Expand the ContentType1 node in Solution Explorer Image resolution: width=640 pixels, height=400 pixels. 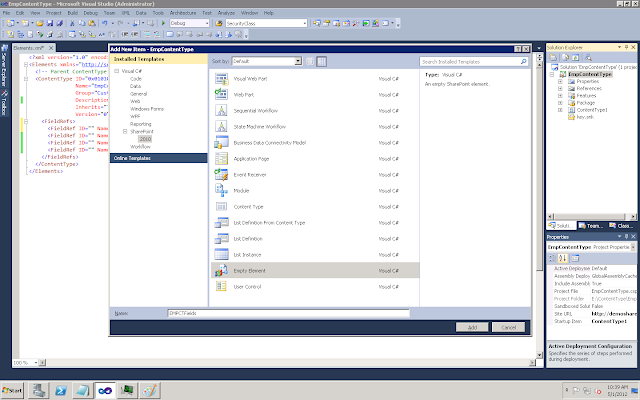tap(560, 110)
